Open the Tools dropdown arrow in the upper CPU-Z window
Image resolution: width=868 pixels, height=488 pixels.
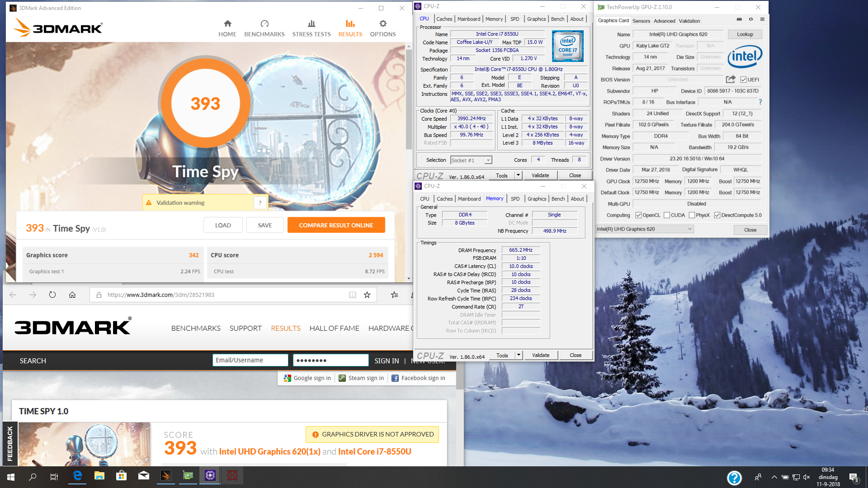click(x=518, y=175)
